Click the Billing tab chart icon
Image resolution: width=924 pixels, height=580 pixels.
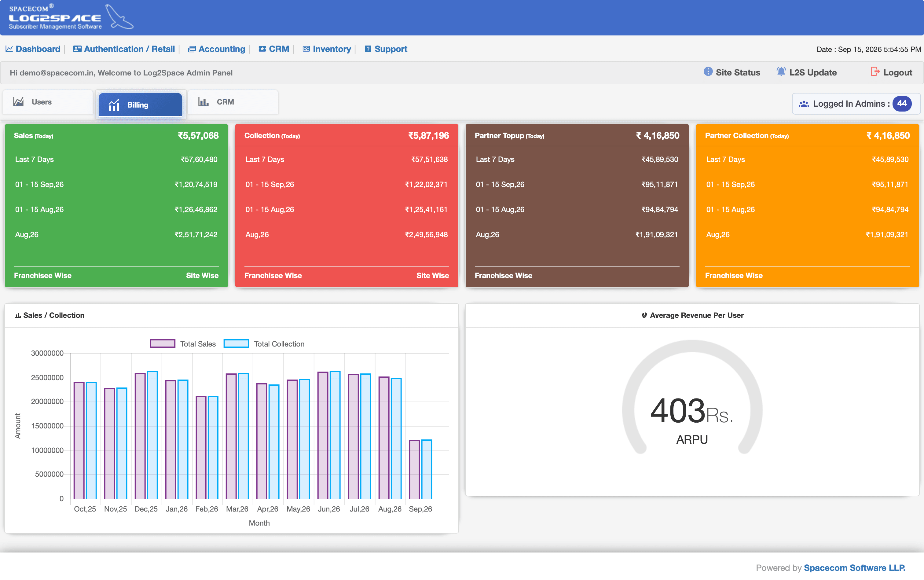click(x=114, y=105)
